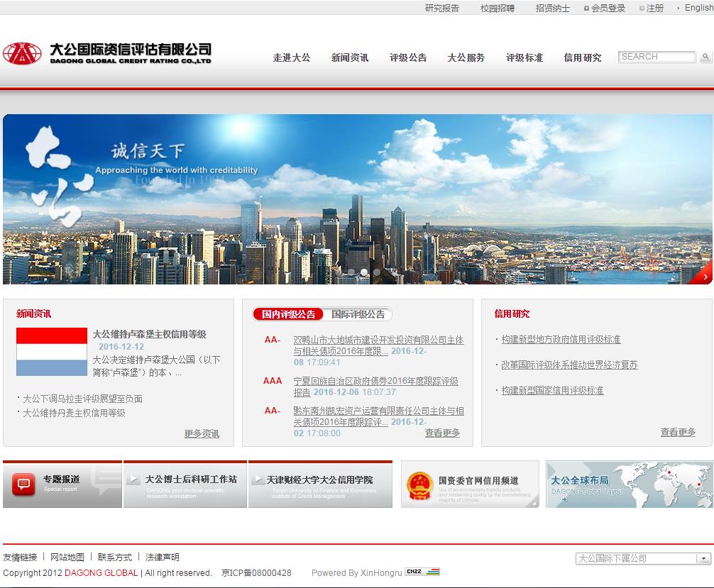Open article 构建新型地方政府信用评级标准

[561, 340]
